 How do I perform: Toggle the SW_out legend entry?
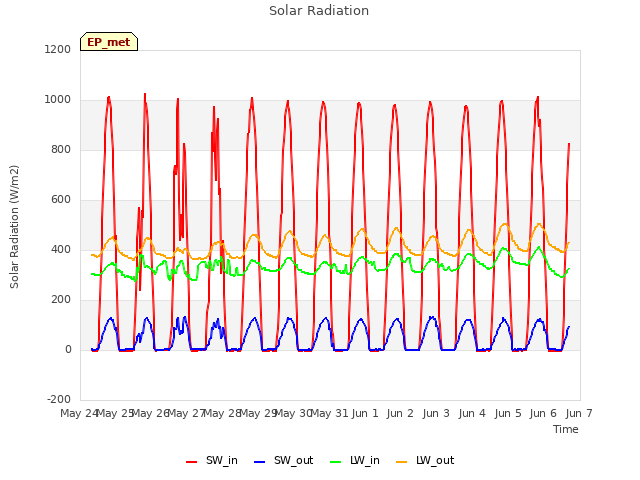pos(283,461)
